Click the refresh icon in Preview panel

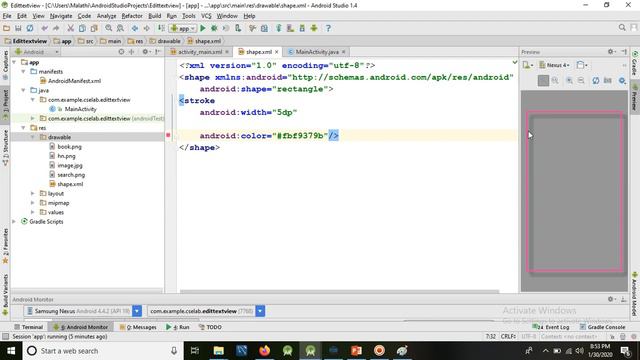point(596,80)
